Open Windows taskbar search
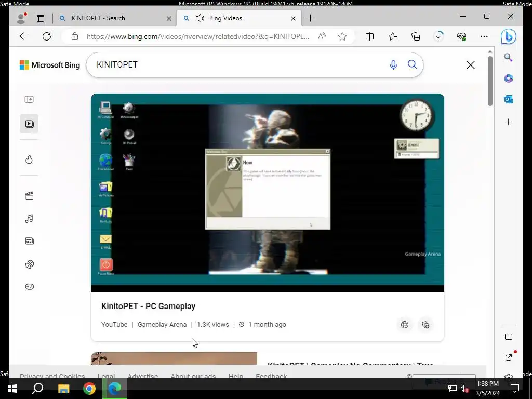The height and width of the screenshot is (399, 532). tap(37, 389)
